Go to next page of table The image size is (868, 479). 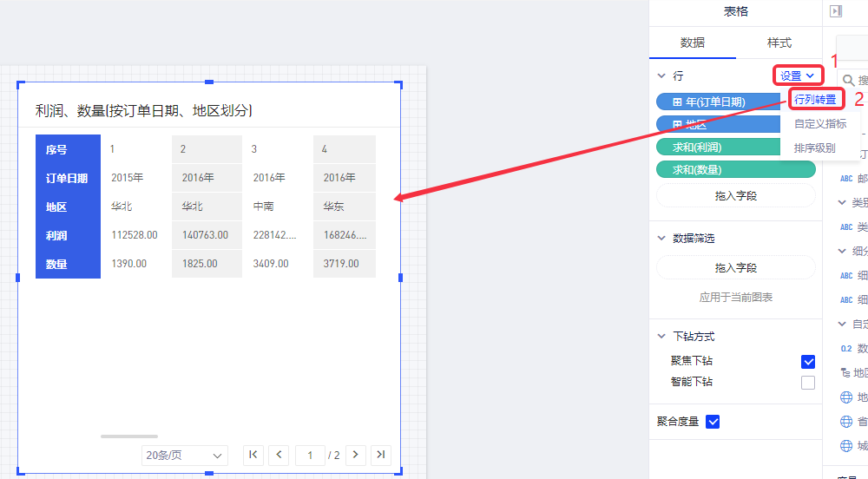(356, 455)
